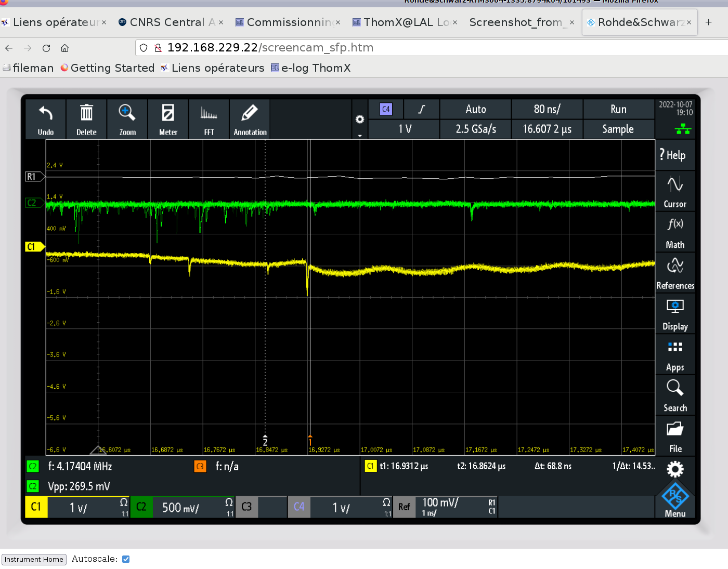The image size is (728, 569).
Task: Click the browser address bar URL
Action: (270, 48)
